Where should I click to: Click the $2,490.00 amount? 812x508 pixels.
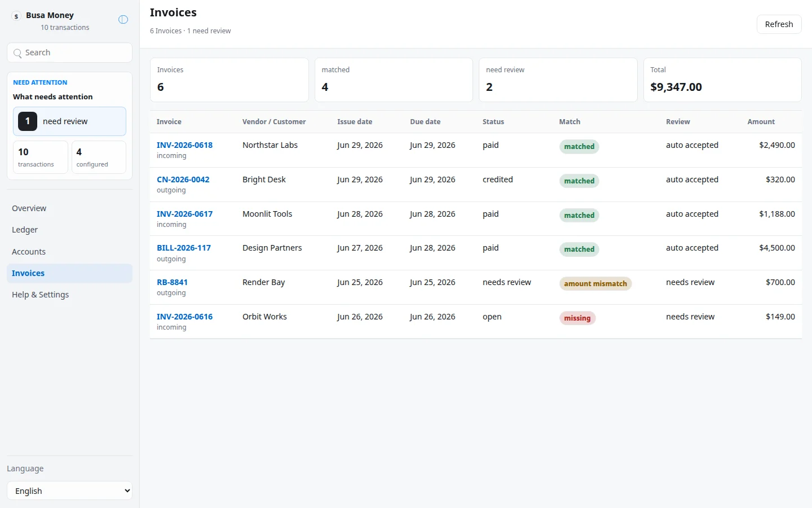(x=777, y=145)
